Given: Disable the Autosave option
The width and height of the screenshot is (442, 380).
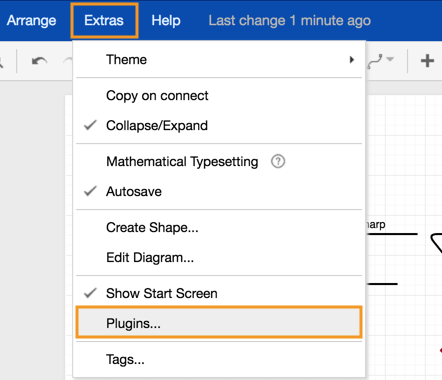Looking at the screenshot, I should click(219, 192).
